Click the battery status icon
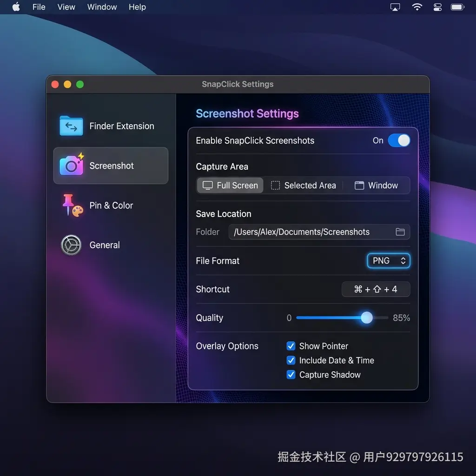This screenshot has width=476, height=476. 457,7
